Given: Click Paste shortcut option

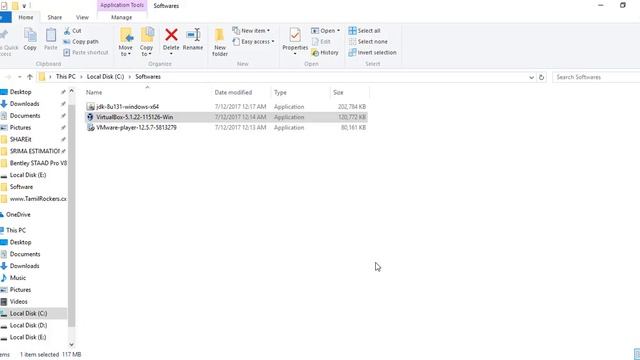Looking at the screenshot, I should click(86, 53).
